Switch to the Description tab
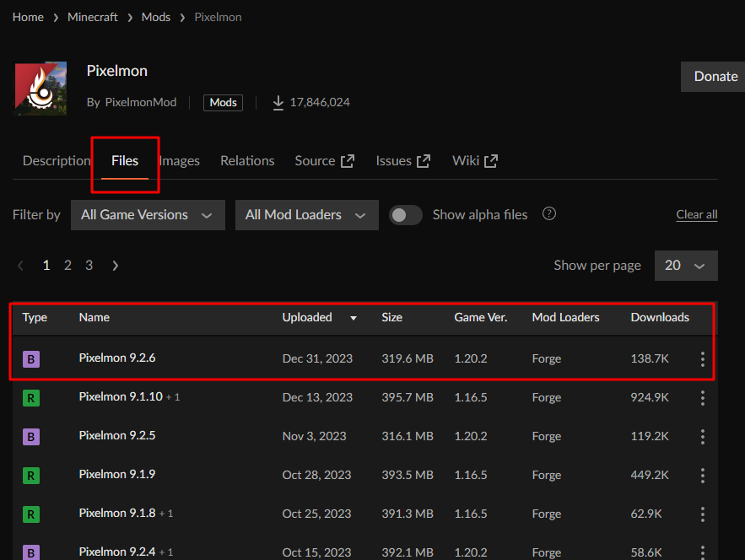The image size is (745, 560). [57, 161]
